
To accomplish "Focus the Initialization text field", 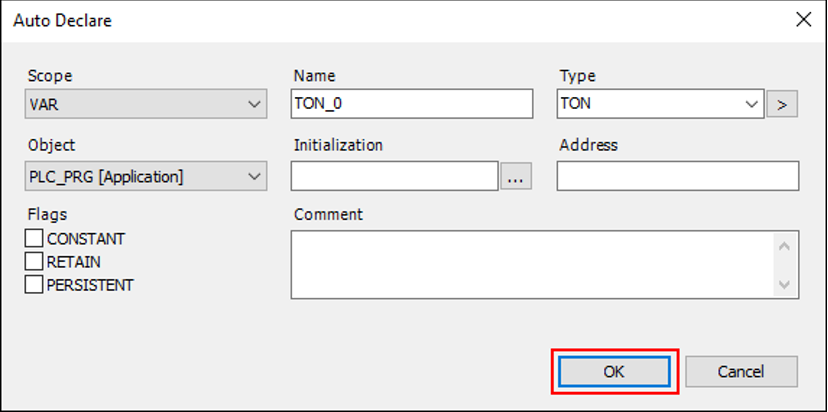I will (x=394, y=177).
